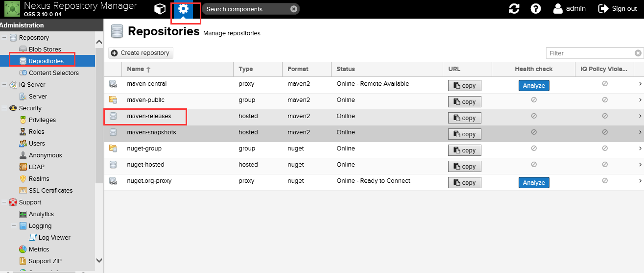This screenshot has height=273, width=644.
Task: Open the help question mark icon
Action: coord(536,9)
